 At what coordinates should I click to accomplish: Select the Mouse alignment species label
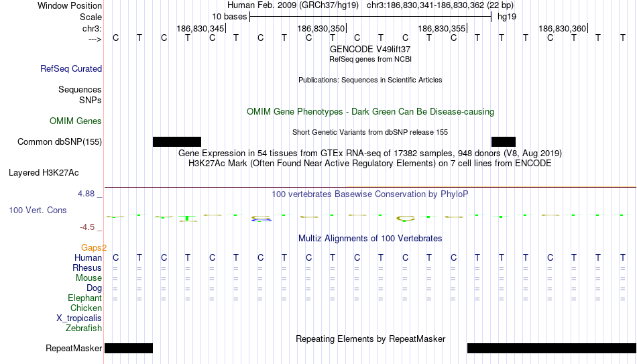click(x=89, y=278)
